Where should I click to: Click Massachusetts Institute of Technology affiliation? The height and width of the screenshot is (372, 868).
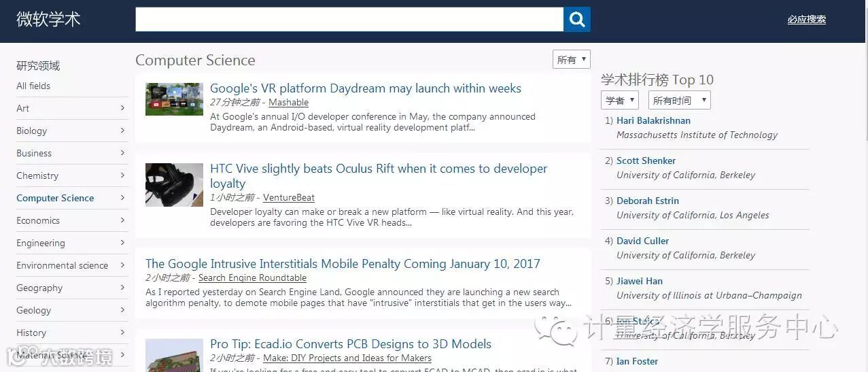pos(697,135)
